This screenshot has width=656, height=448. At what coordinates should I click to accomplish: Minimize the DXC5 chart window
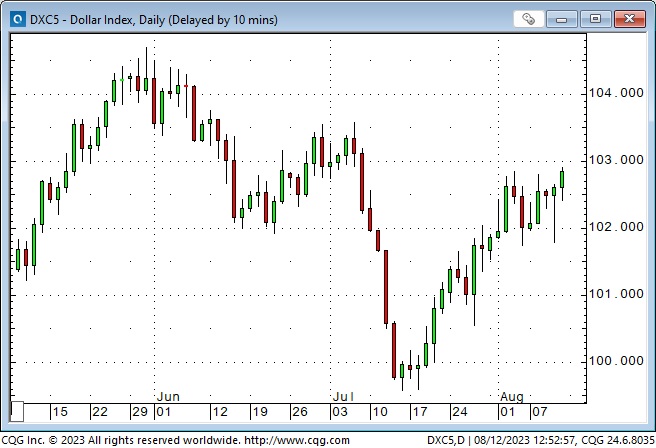tap(561, 19)
